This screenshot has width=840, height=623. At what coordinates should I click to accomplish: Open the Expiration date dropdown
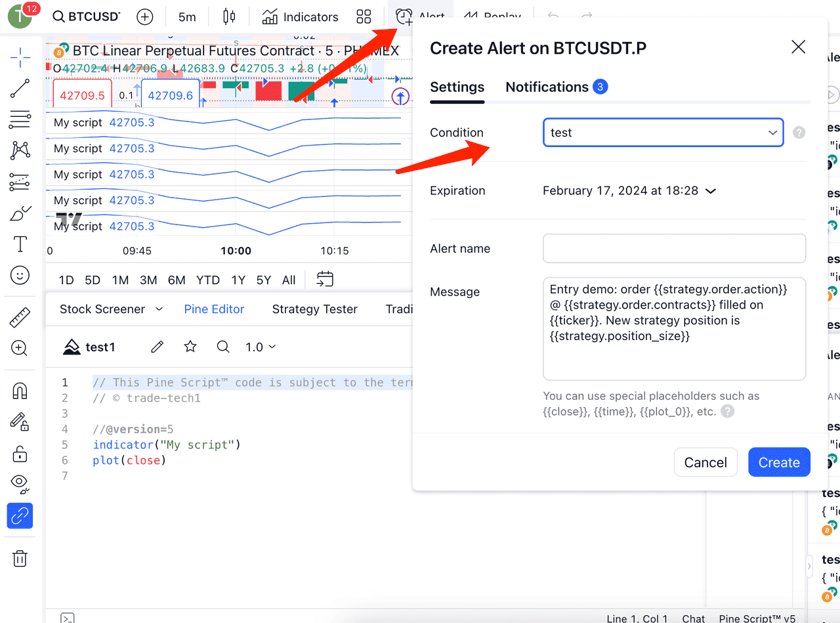(629, 191)
